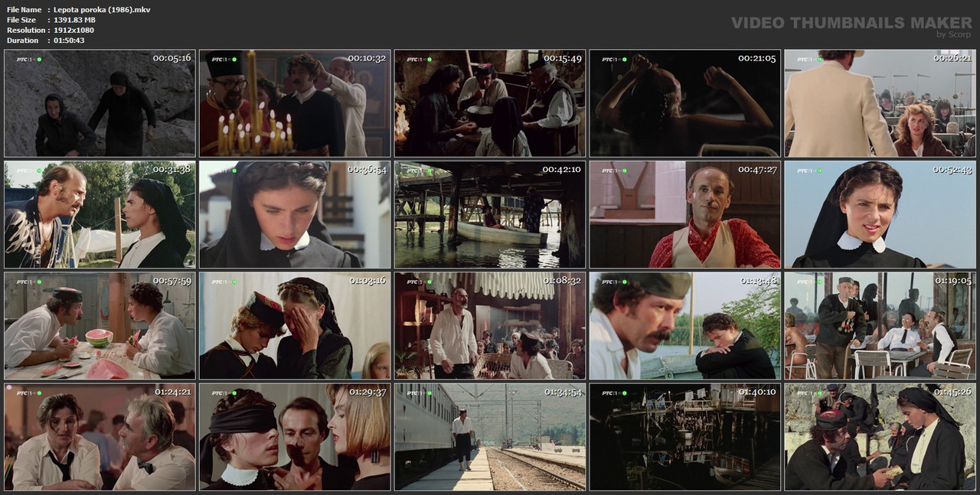
Task: Select the thumbnail timestamped 00:15:49
Action: 490,103
